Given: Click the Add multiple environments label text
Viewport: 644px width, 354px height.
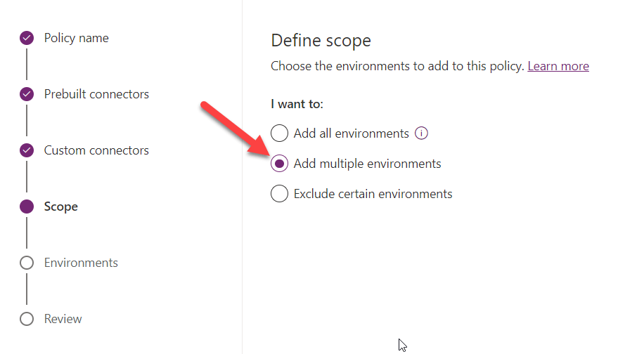Looking at the screenshot, I should coord(367,164).
